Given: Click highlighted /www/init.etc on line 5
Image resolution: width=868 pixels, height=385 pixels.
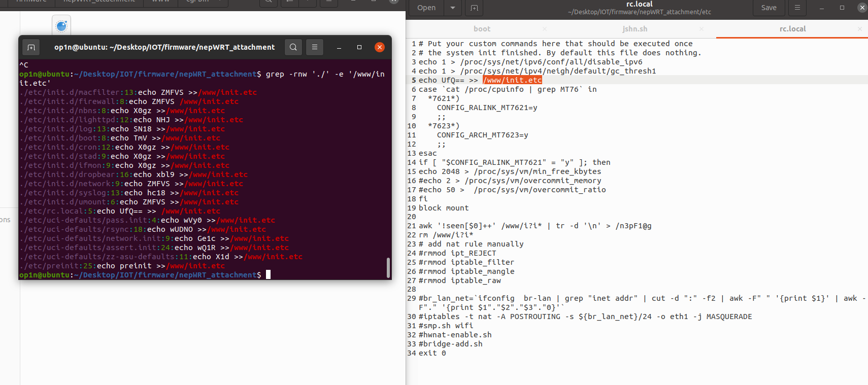Looking at the screenshot, I should point(513,80).
